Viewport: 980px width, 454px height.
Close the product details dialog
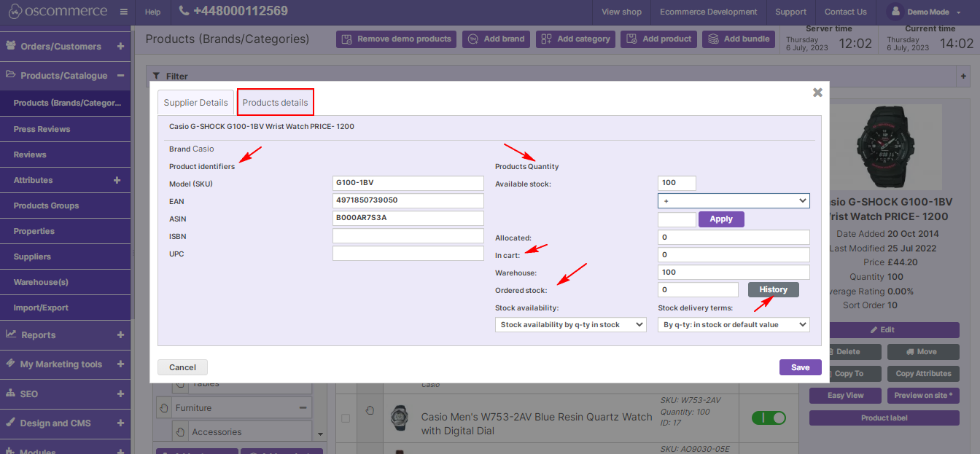coord(817,93)
